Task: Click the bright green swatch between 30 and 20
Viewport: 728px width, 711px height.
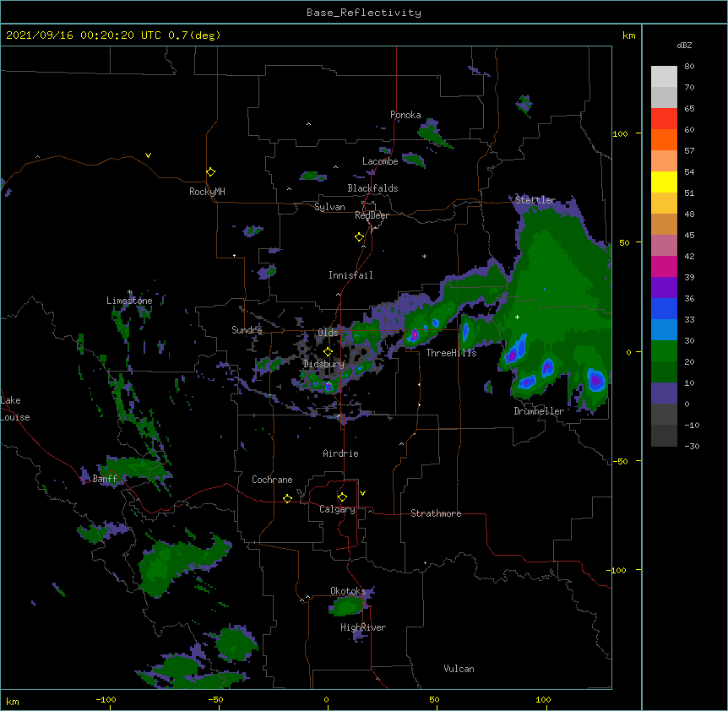Action: (x=664, y=351)
